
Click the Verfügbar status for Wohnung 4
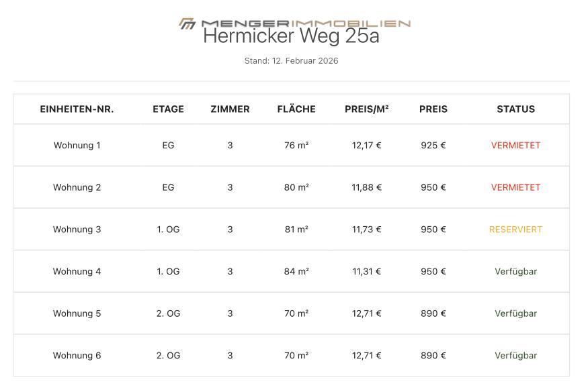[x=515, y=271]
